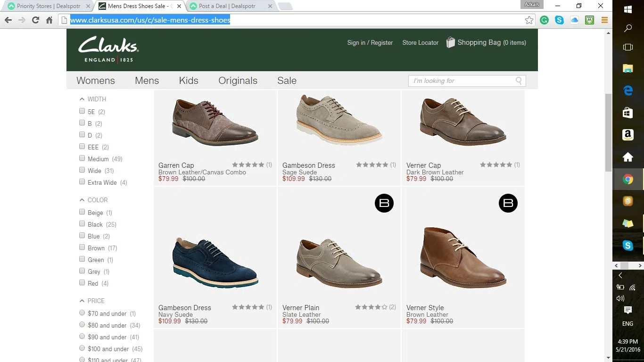Check the Brown color filter
The width and height of the screenshot is (644, 362).
pyautogui.click(x=82, y=247)
